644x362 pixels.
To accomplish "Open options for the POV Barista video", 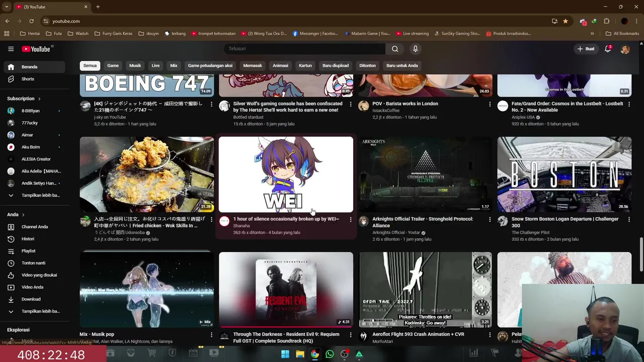I will click(x=490, y=105).
